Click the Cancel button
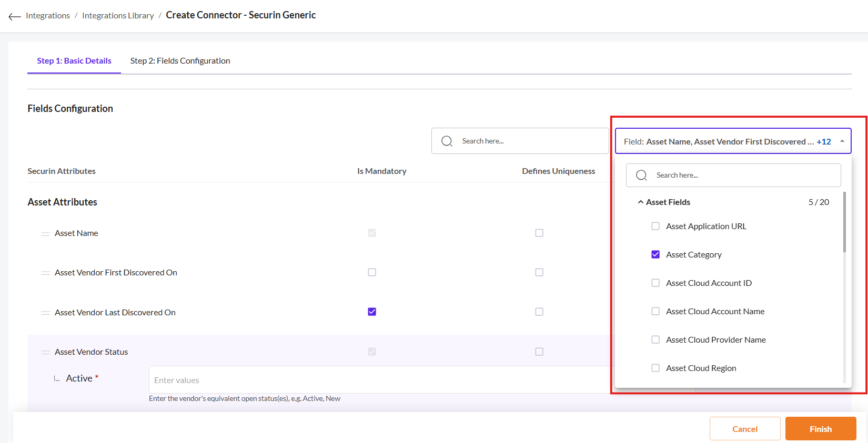Viewport: 868px width, 443px height. (745, 429)
